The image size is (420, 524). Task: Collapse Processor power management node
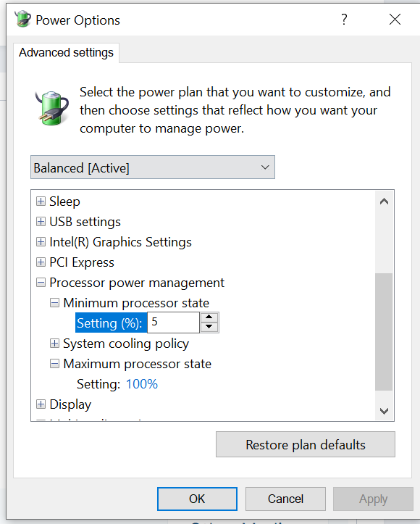[x=41, y=283]
